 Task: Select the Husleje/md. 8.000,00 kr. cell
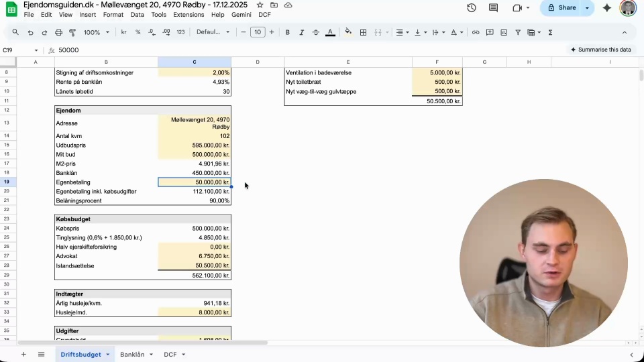coord(195,312)
